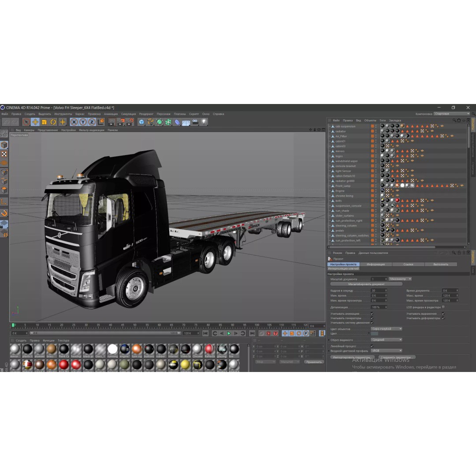Select the Rotate tool
Screen dimensions: 476x476
[x=52, y=123]
